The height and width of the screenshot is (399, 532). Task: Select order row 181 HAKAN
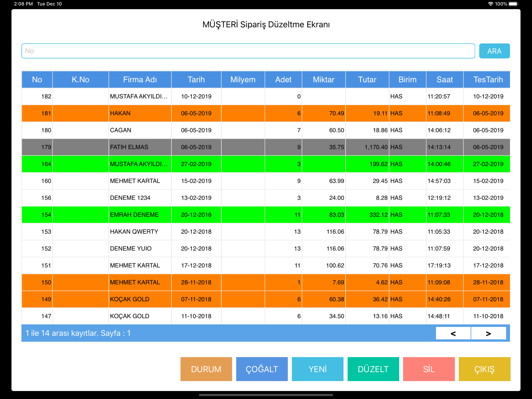click(x=266, y=113)
